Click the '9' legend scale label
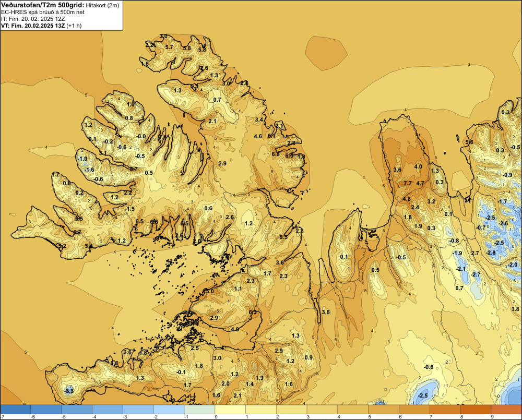The height and width of the screenshot is (420, 522). [x=492, y=417]
